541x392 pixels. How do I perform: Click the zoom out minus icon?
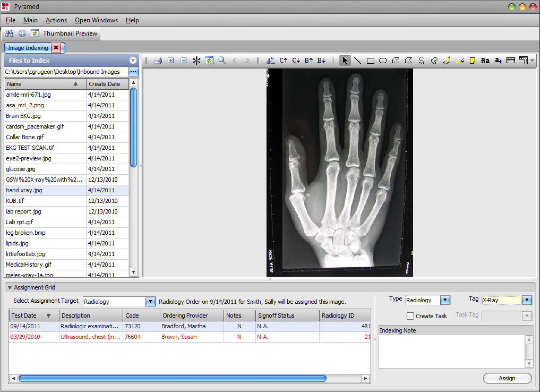click(184, 61)
